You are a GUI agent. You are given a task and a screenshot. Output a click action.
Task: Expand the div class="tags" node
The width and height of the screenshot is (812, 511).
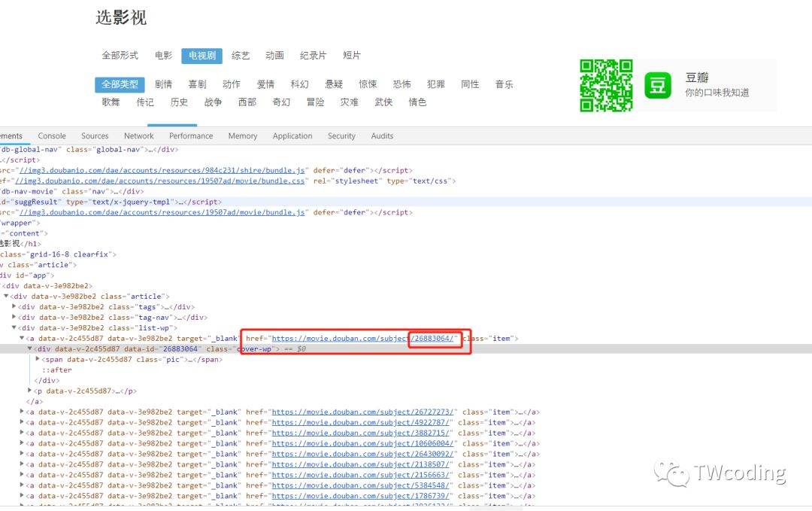coord(14,307)
